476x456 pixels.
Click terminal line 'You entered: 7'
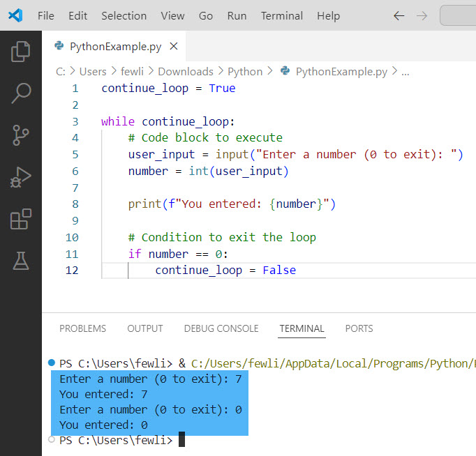click(103, 395)
